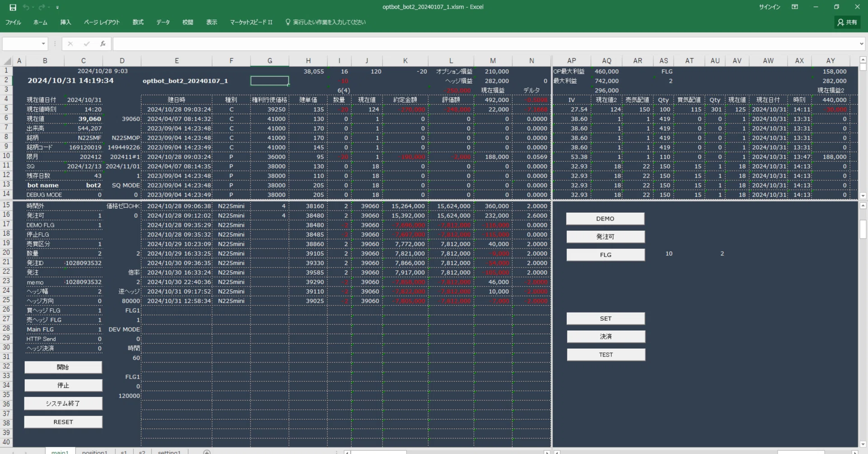The image size is (868, 454).
Task: Click the top pane's vertical scrollbar down arrow
Action: tap(863, 196)
